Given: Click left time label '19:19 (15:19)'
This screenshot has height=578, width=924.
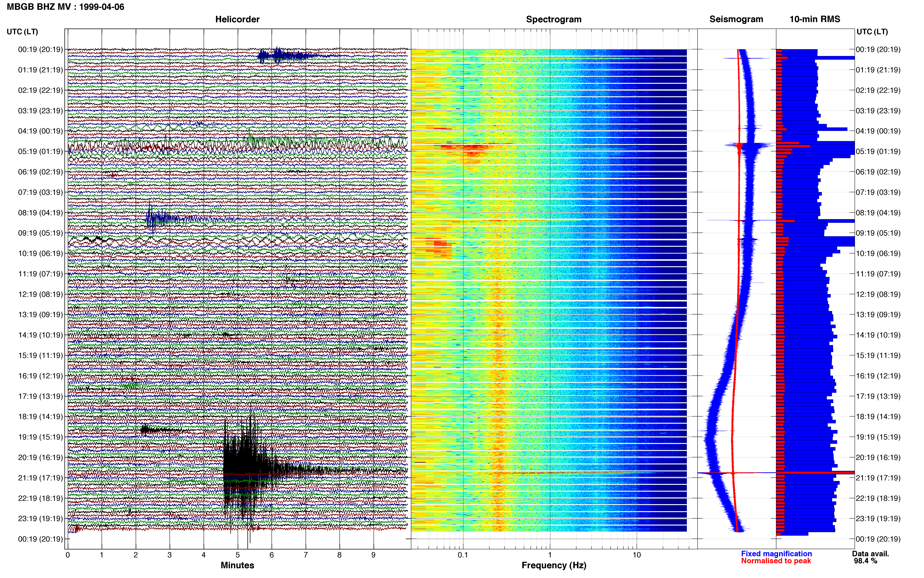Looking at the screenshot, I should tap(41, 437).
